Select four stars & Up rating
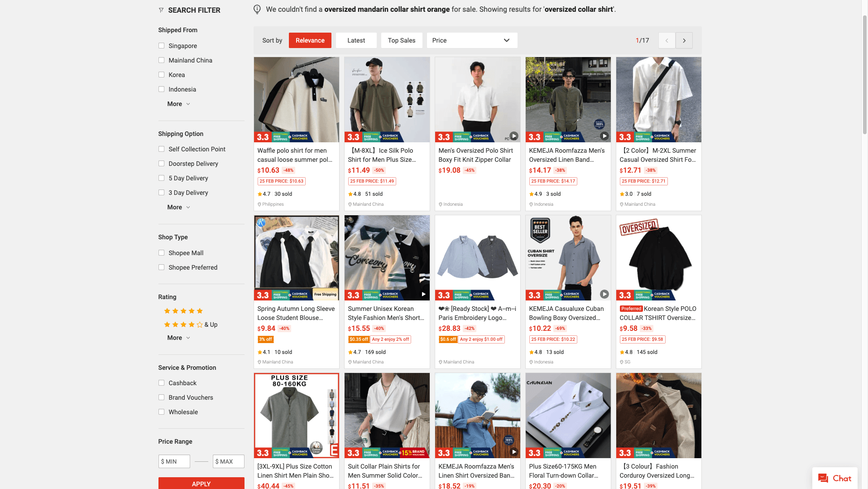This screenshot has height=489, width=868. pos(191,324)
